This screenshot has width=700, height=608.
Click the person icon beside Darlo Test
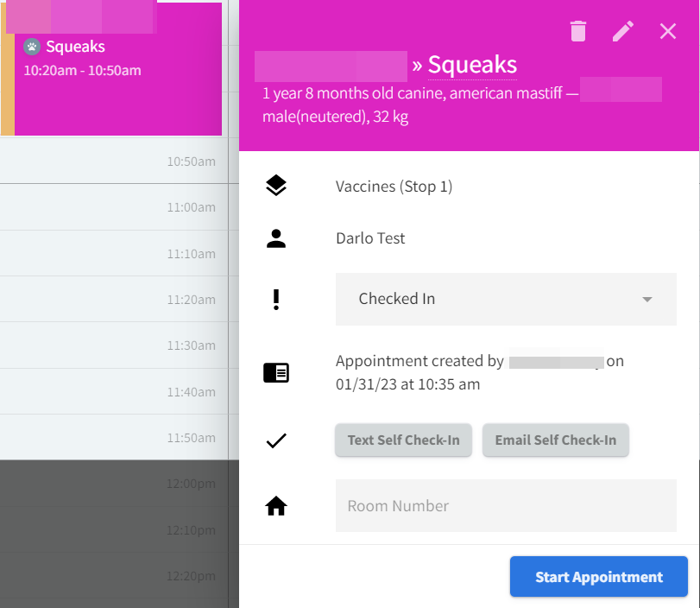pyautogui.click(x=276, y=238)
